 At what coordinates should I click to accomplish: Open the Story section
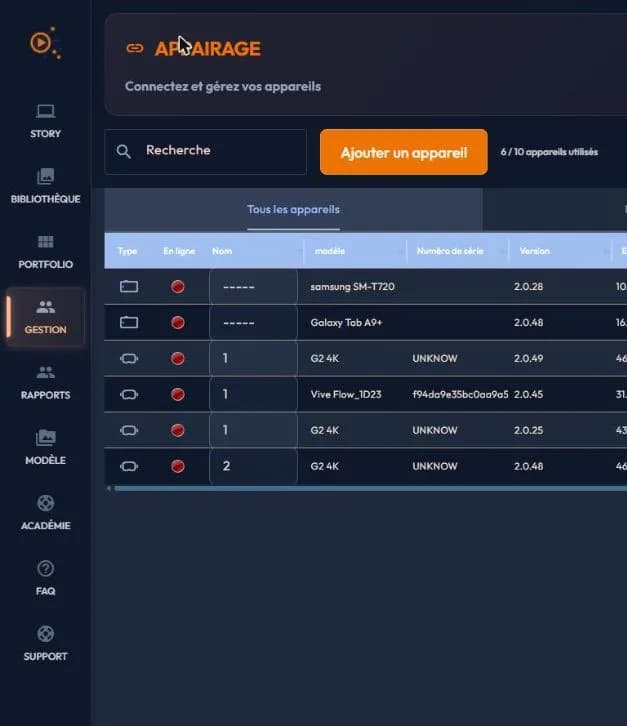click(45, 121)
